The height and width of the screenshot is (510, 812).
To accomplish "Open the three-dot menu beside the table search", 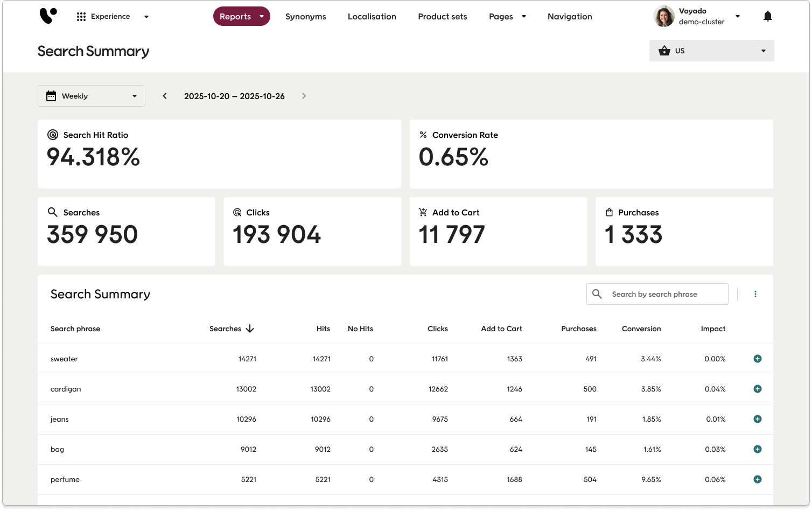I will pyautogui.click(x=755, y=294).
